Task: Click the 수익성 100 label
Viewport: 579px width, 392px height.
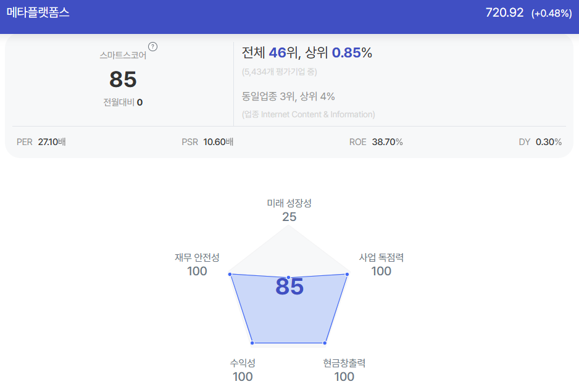Action: point(243,370)
